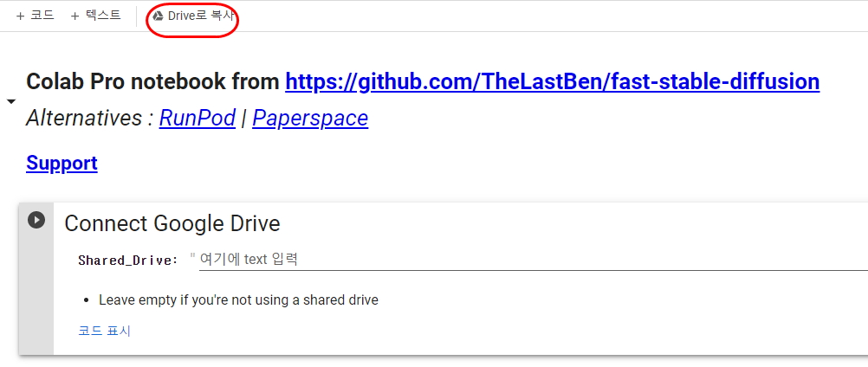The height and width of the screenshot is (367, 868).
Task: Show the cell code via 코드 표시
Action: coord(104,331)
